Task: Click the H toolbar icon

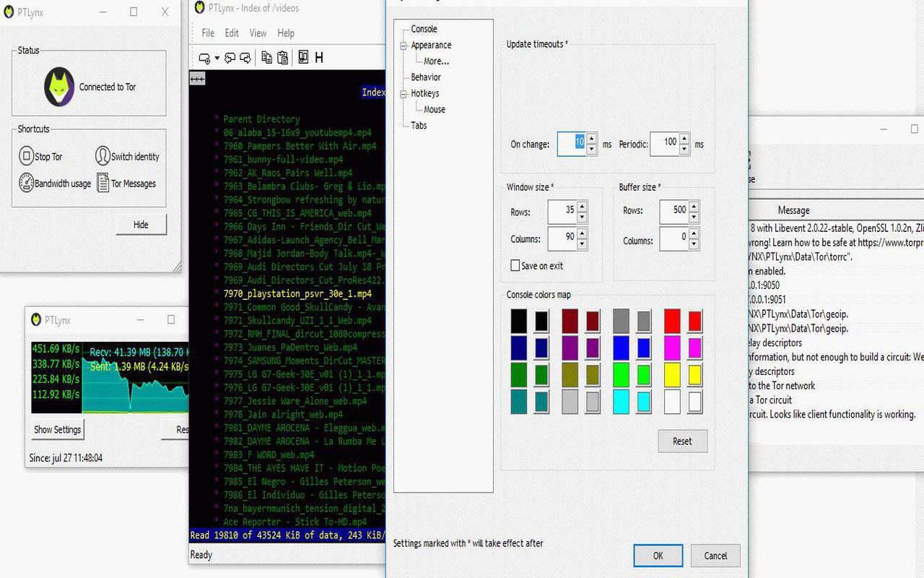Action: [319, 58]
